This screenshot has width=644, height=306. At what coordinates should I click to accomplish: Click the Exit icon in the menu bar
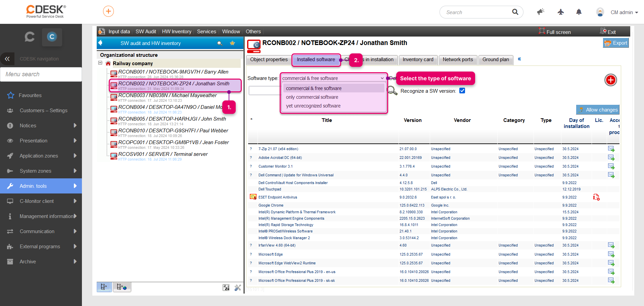coord(603,31)
